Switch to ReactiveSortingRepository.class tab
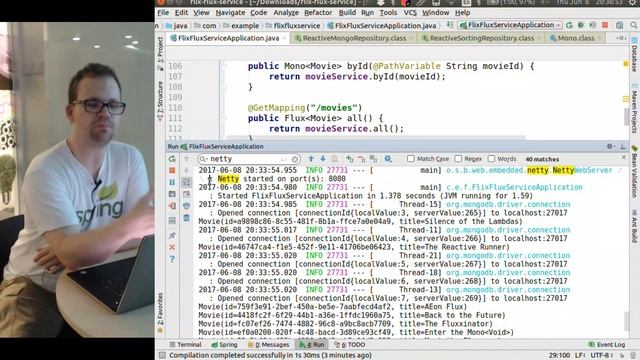Viewport: 640px width, 360px height. tap(481, 38)
